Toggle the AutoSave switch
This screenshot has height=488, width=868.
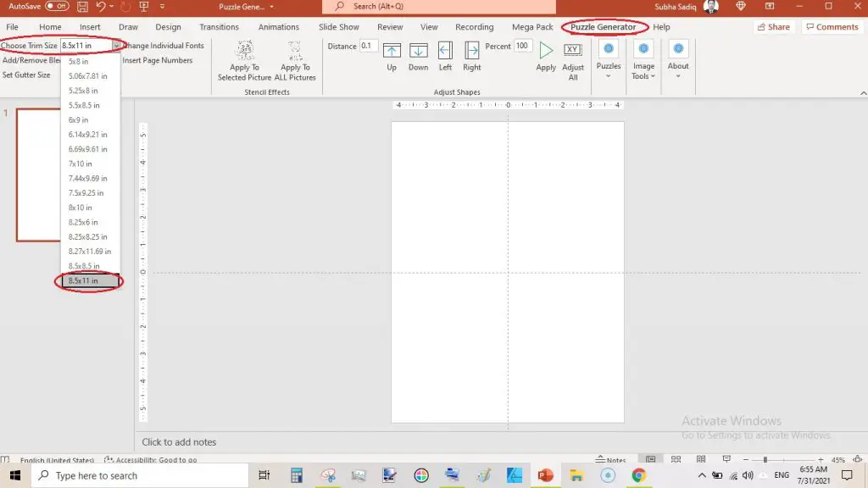pyautogui.click(x=57, y=7)
